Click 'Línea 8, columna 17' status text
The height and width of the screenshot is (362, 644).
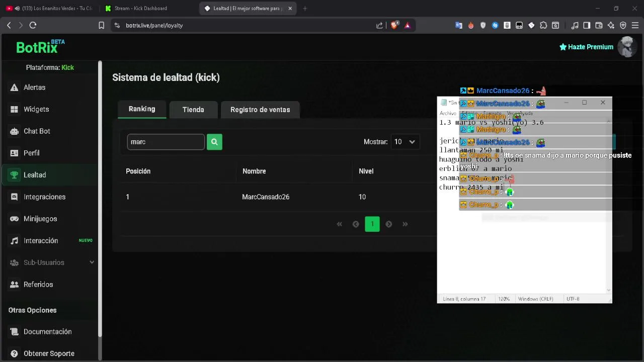[464, 299]
